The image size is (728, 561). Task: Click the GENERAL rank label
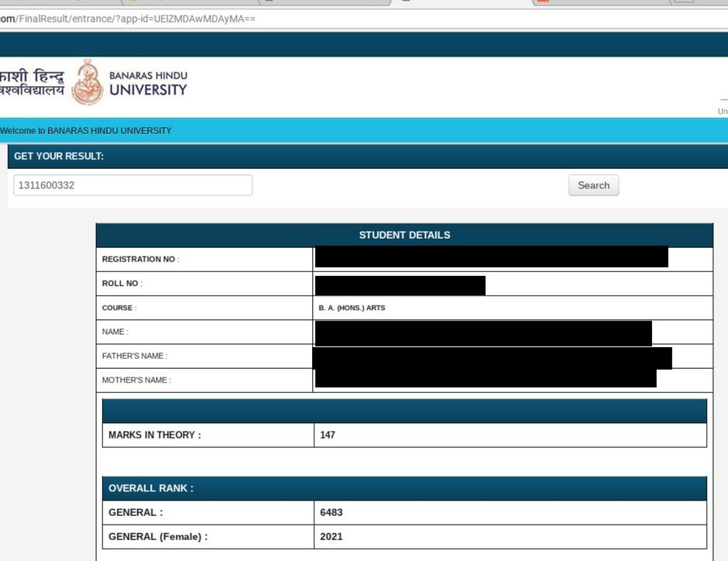[x=136, y=512]
